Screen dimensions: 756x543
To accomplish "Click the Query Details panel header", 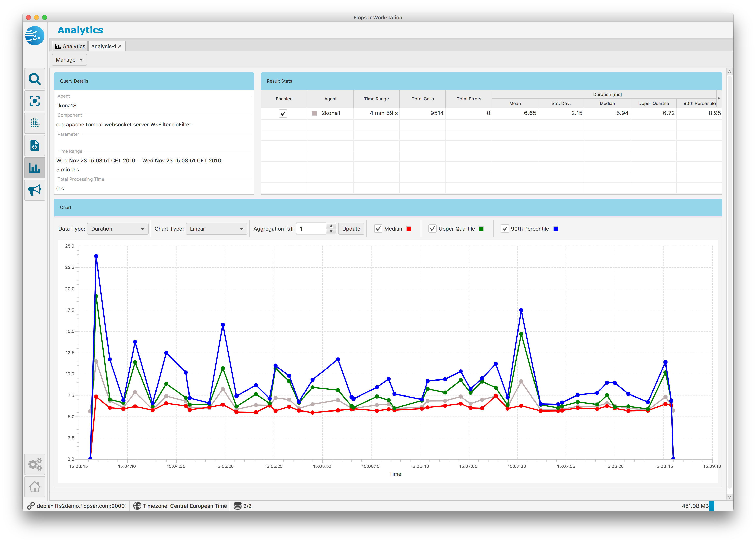I will [154, 81].
